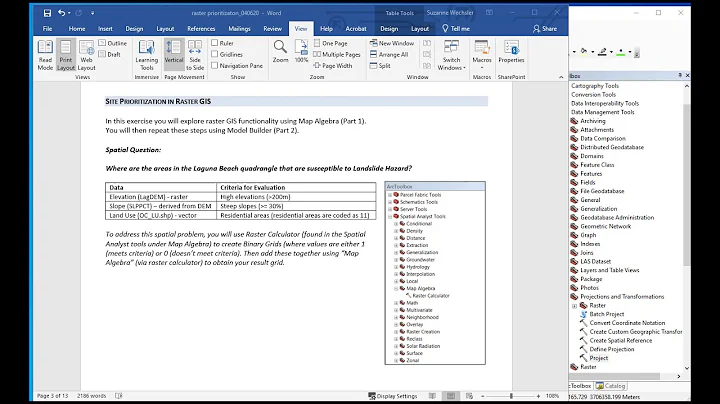Open the LAS Dataset toolset
The height and width of the screenshot is (404, 720).
click(x=595, y=261)
